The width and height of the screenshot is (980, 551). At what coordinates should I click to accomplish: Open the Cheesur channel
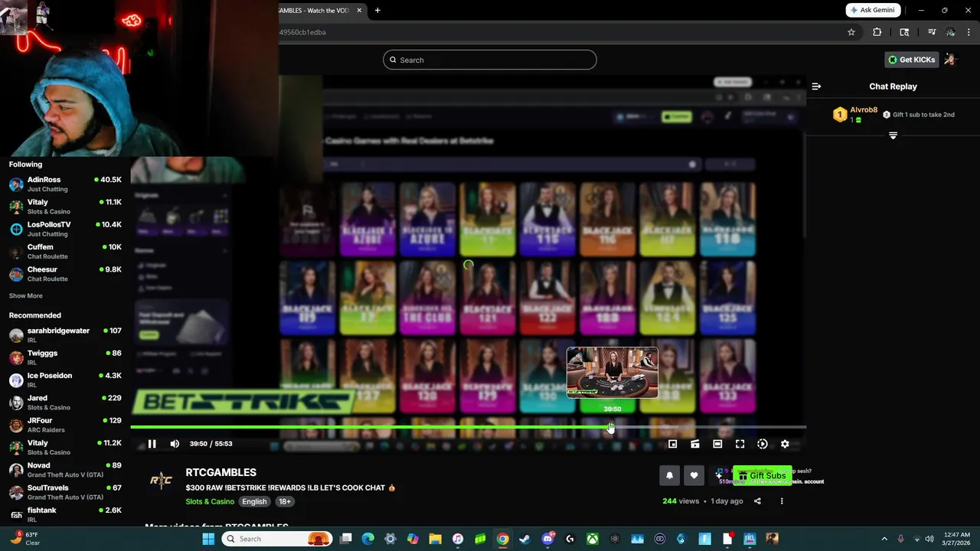click(65, 274)
